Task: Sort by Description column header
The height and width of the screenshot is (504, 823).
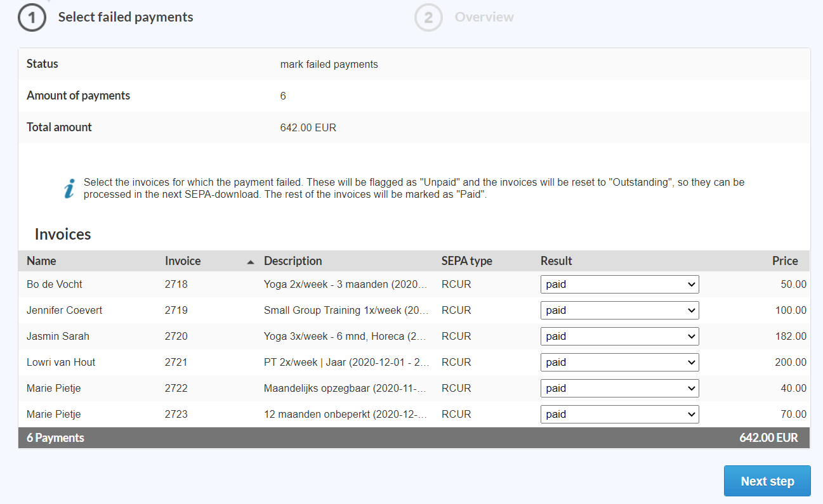Action: point(293,261)
